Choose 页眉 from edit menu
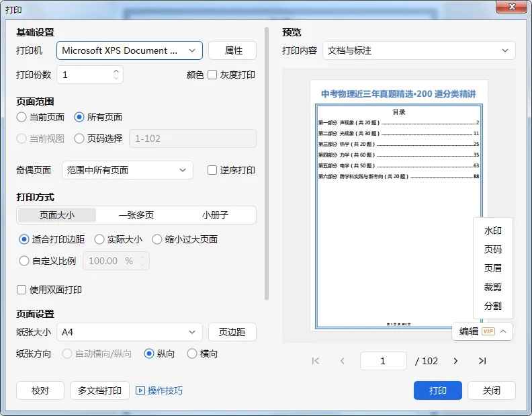The height and width of the screenshot is (416, 532). [492, 268]
